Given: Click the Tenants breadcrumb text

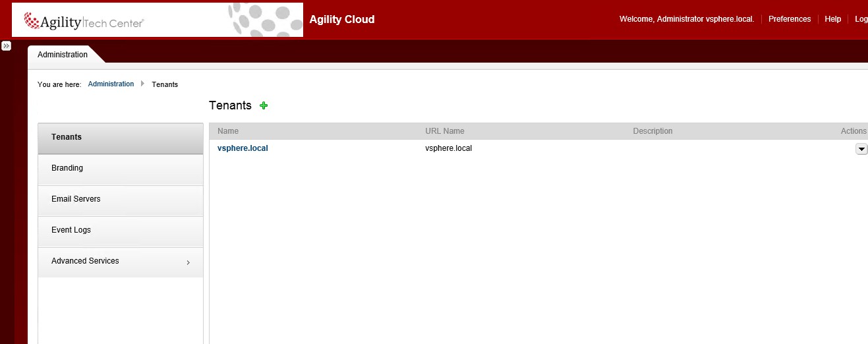Looking at the screenshot, I should point(165,84).
